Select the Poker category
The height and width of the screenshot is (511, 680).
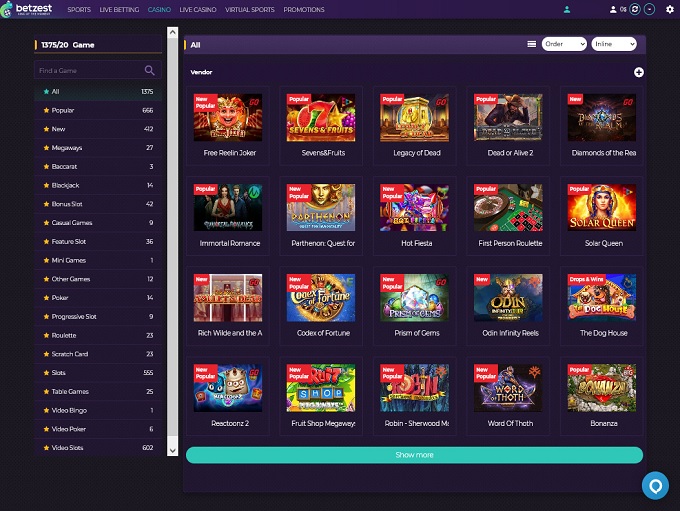click(x=98, y=298)
